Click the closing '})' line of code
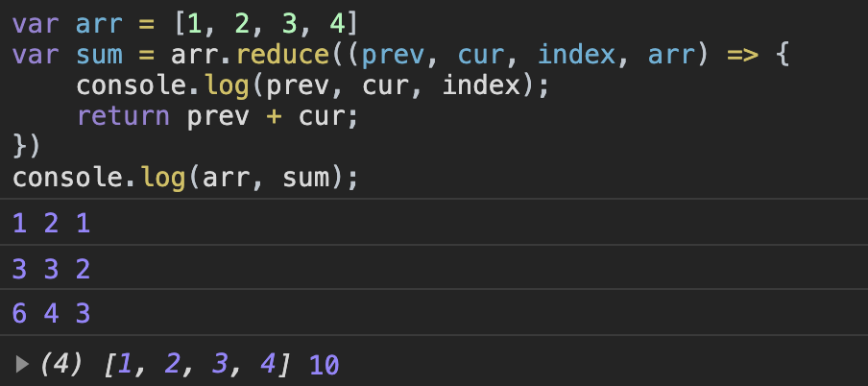 (x=26, y=147)
